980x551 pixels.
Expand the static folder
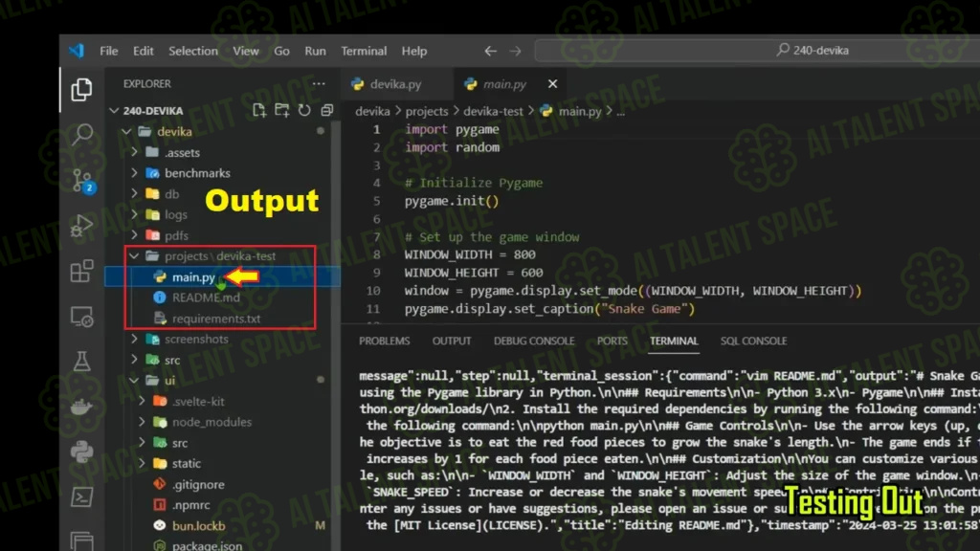142,464
